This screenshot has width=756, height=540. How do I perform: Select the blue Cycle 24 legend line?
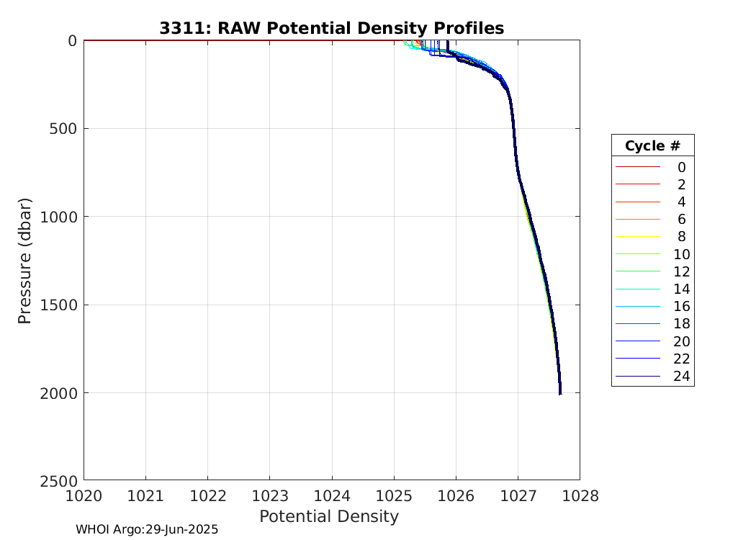point(637,376)
